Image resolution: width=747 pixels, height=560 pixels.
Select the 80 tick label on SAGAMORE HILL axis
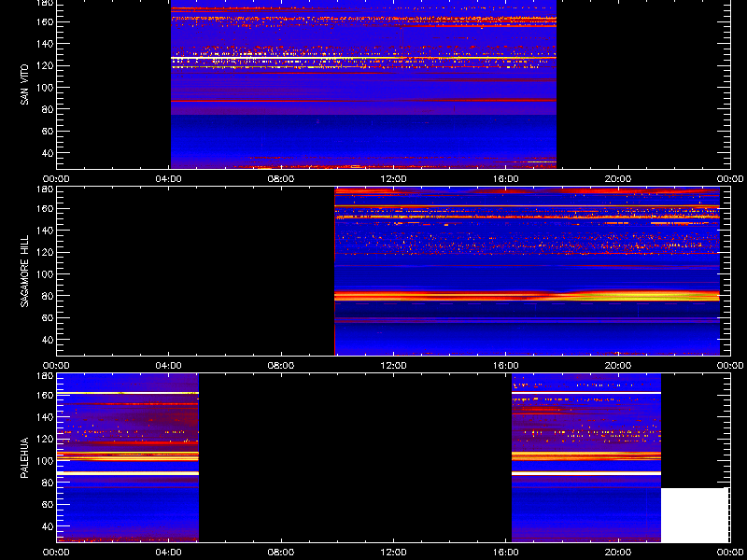tap(46, 296)
